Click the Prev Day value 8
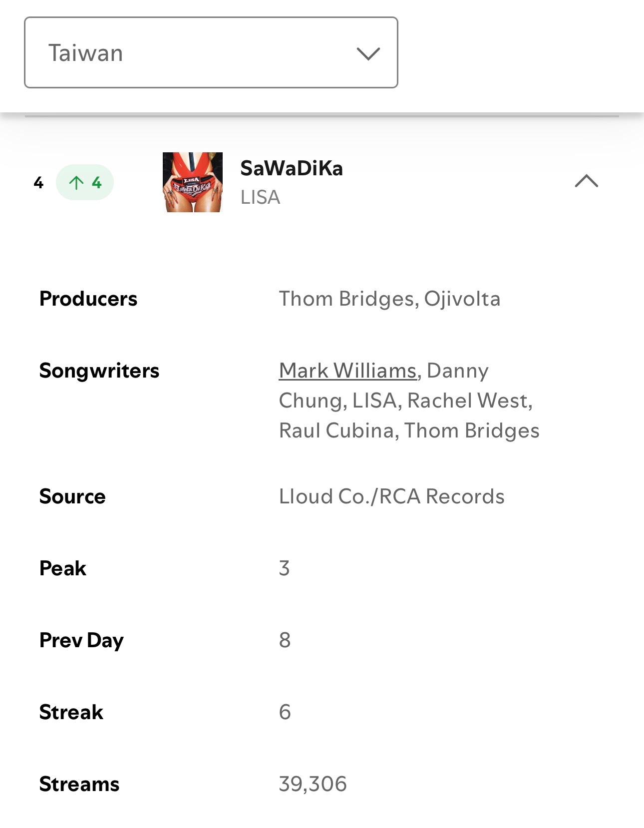The height and width of the screenshot is (828, 644). [x=285, y=640]
